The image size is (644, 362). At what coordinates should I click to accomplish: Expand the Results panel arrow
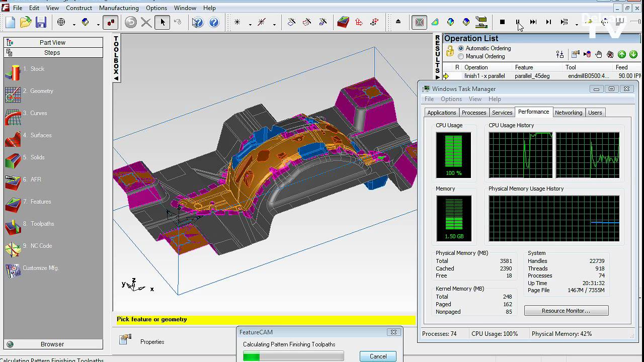coord(437,77)
